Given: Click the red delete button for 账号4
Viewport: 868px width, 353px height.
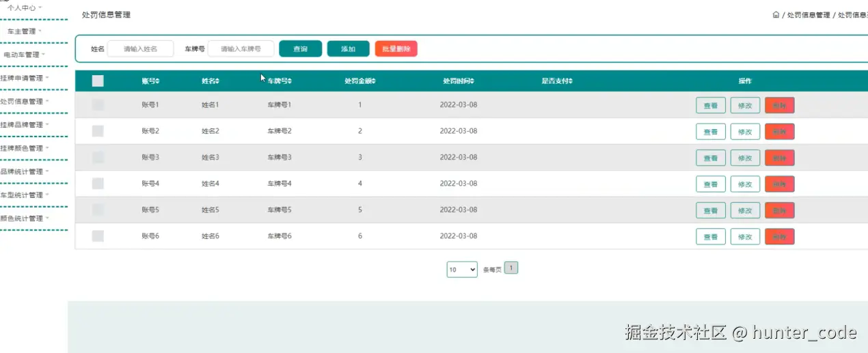Looking at the screenshot, I should pyautogui.click(x=780, y=184).
